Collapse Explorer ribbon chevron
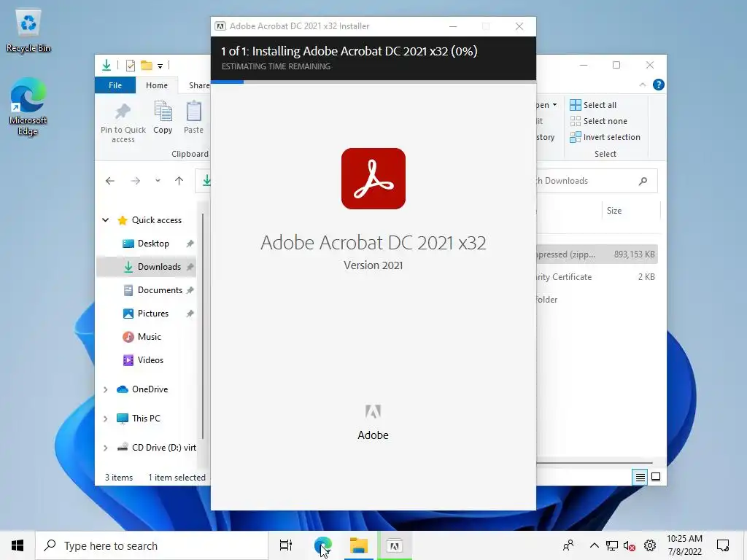Viewport: 747px width, 560px height. (642, 85)
